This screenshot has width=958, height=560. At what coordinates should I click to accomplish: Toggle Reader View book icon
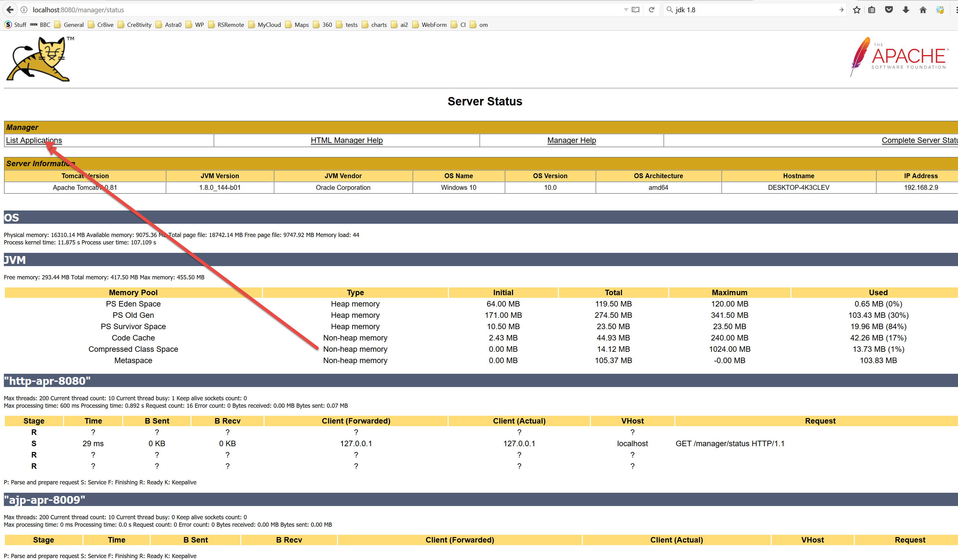(x=636, y=9)
